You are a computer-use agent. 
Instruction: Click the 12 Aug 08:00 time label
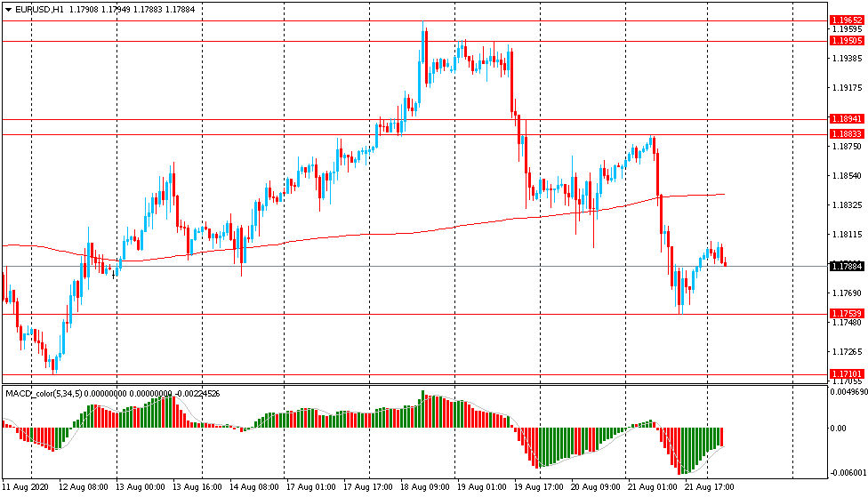pyautogui.click(x=83, y=487)
